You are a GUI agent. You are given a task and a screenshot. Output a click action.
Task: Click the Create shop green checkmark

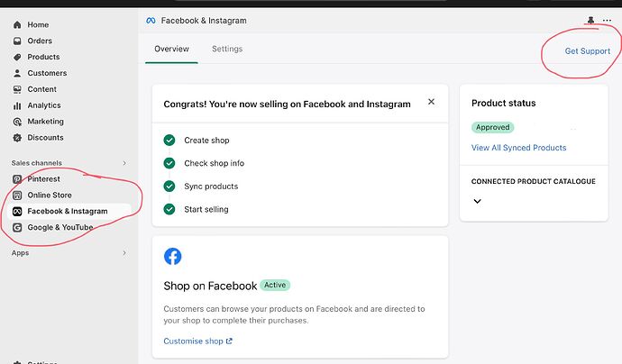pyautogui.click(x=169, y=141)
